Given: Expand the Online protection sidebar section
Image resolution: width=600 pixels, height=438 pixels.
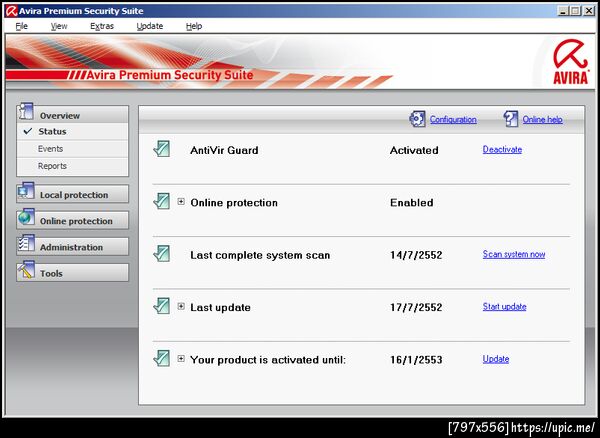Looking at the screenshot, I should pyautogui.click(x=72, y=220).
